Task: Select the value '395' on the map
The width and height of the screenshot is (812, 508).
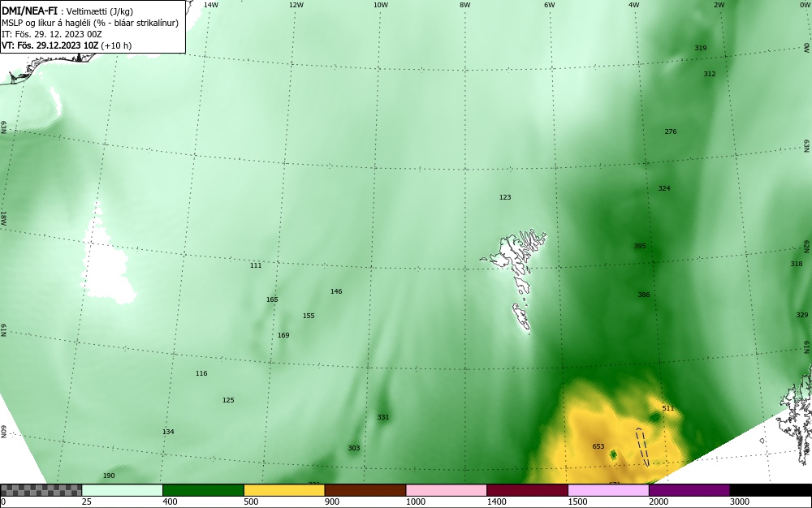Action: [640, 246]
